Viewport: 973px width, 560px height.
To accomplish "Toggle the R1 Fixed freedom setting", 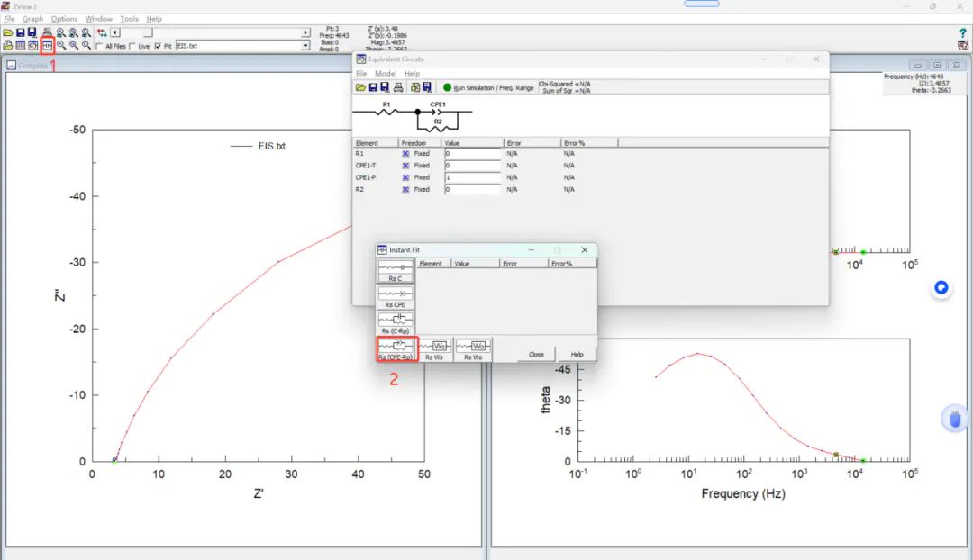I will point(405,154).
